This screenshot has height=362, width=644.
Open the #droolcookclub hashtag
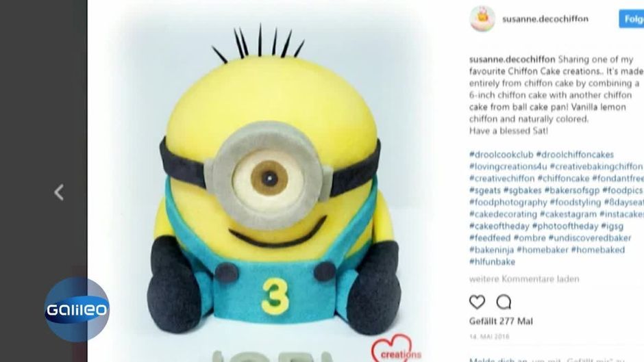(x=501, y=155)
